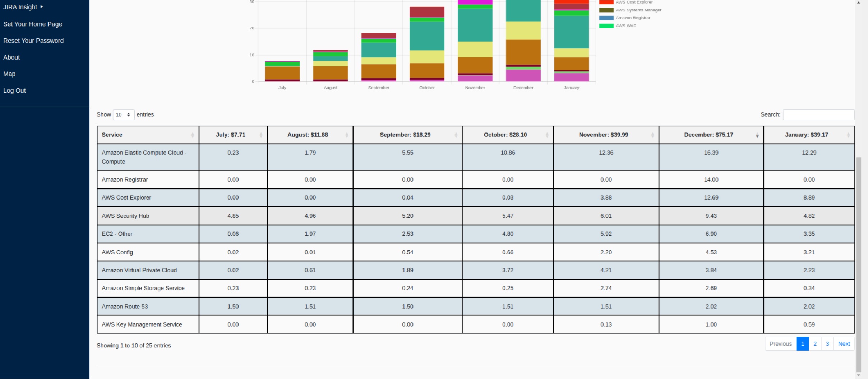Click Amazon Route 53 August value 1.51
Image resolution: width=868 pixels, height=379 pixels.
click(x=310, y=307)
